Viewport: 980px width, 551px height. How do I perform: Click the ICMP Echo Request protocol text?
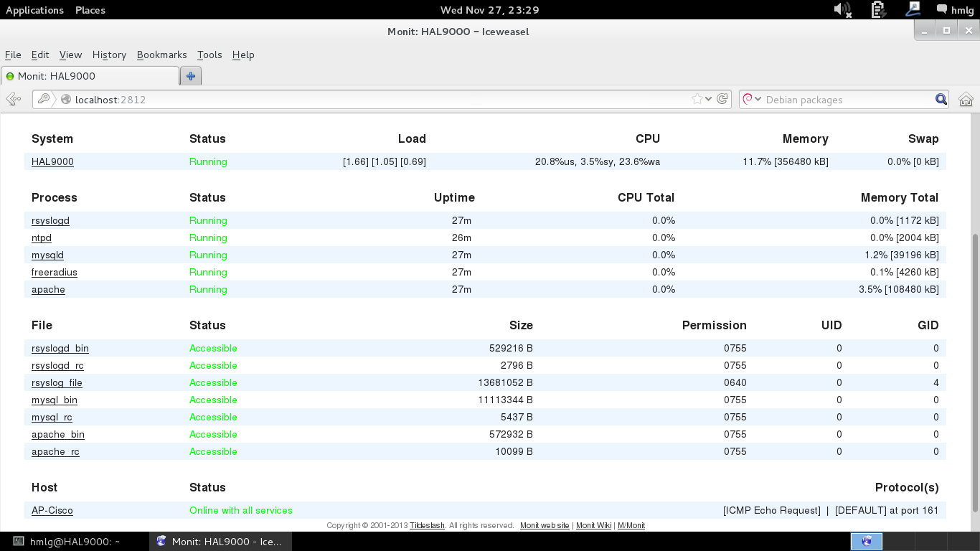tap(772, 510)
